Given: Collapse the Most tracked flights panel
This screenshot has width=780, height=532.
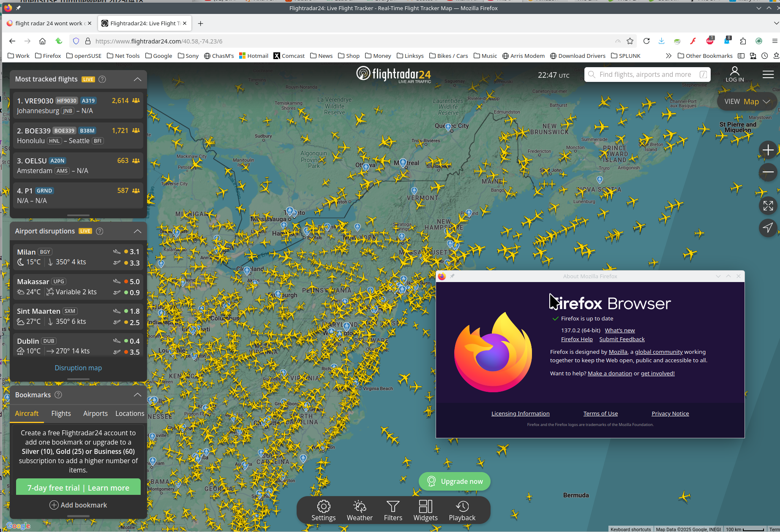Looking at the screenshot, I should [x=137, y=79].
